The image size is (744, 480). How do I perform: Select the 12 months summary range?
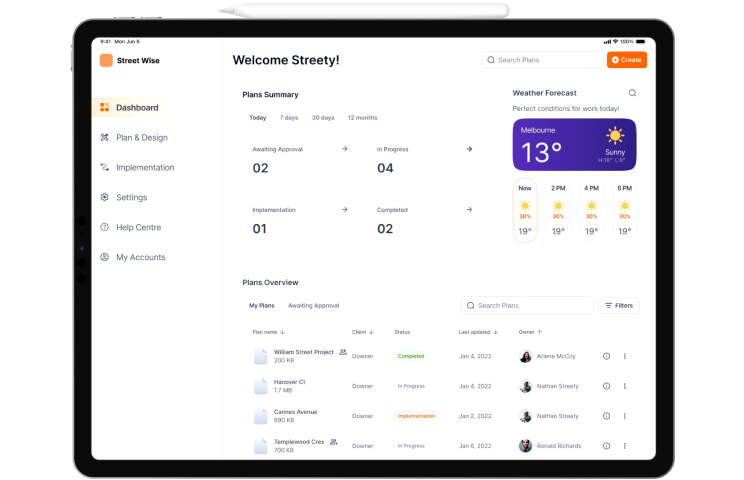(362, 118)
